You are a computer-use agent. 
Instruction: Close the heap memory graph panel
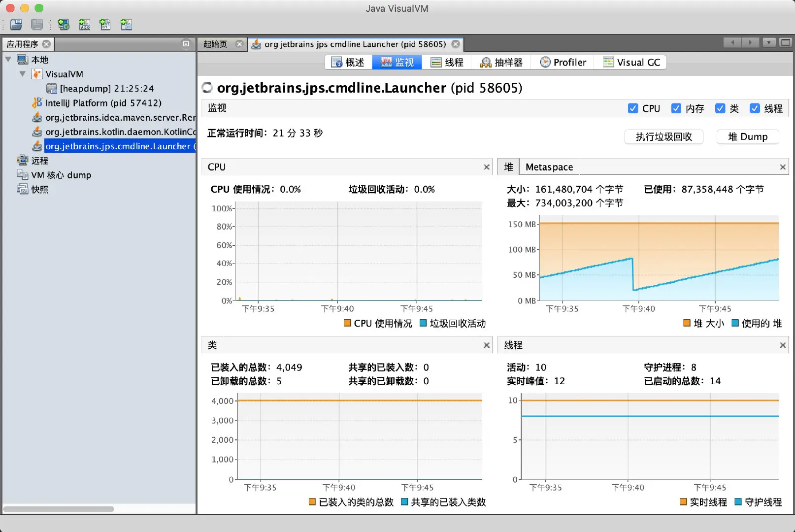[x=783, y=167]
